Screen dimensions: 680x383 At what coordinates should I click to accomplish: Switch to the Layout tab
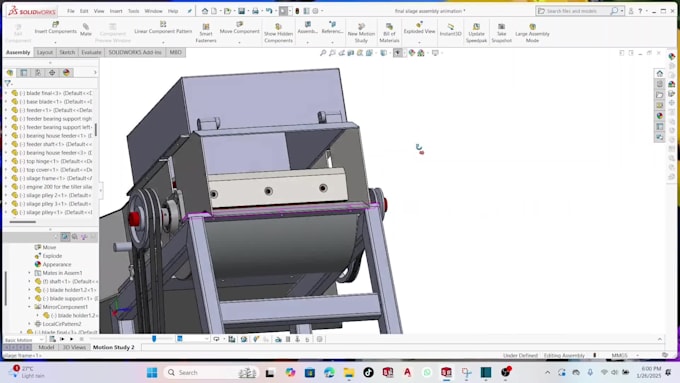[45, 52]
